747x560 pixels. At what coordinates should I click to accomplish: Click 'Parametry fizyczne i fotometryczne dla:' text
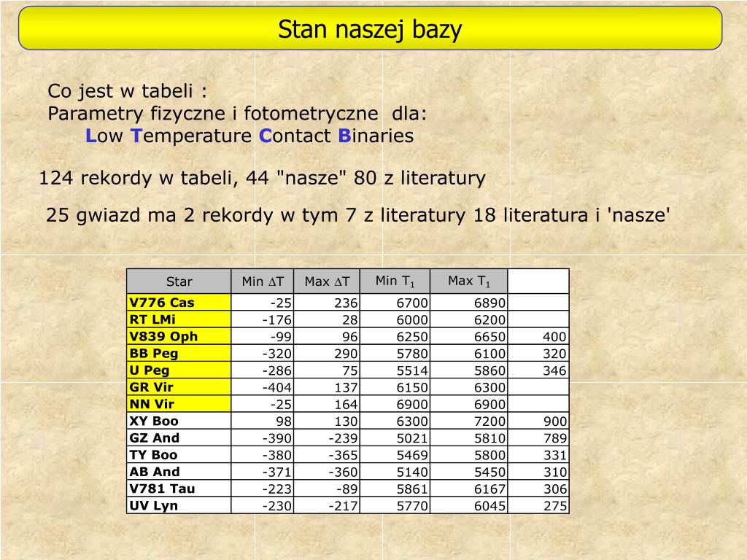237,113
